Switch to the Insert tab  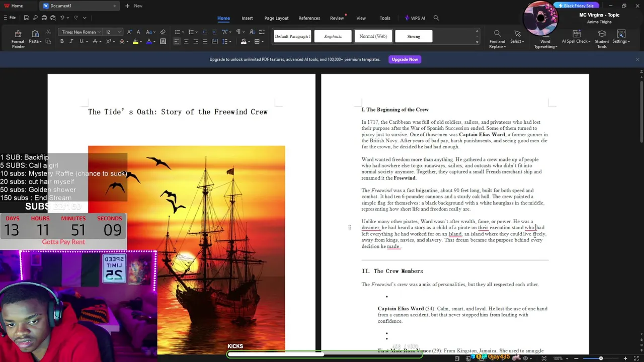pyautogui.click(x=247, y=18)
